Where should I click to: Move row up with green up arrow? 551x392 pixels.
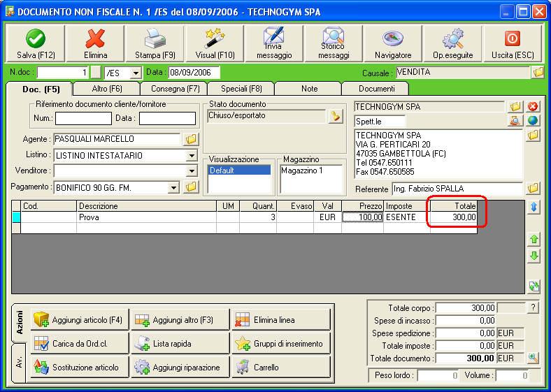tap(534, 240)
